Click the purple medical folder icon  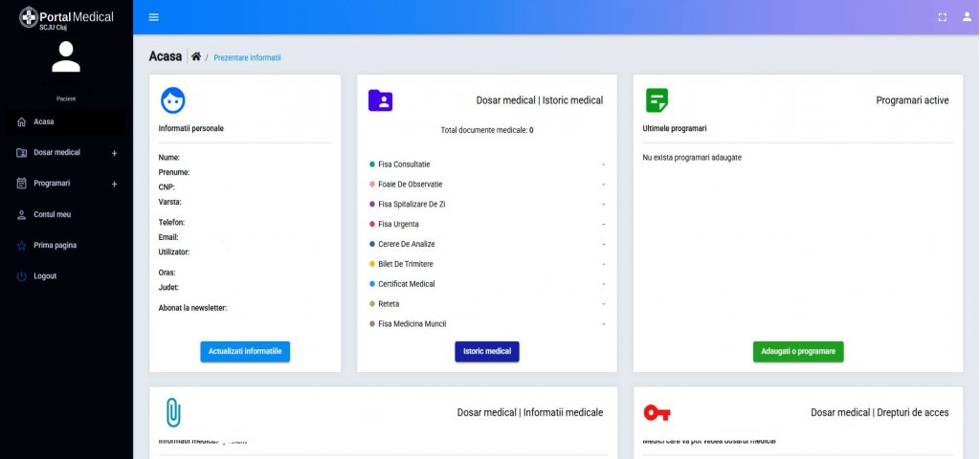pos(380,100)
